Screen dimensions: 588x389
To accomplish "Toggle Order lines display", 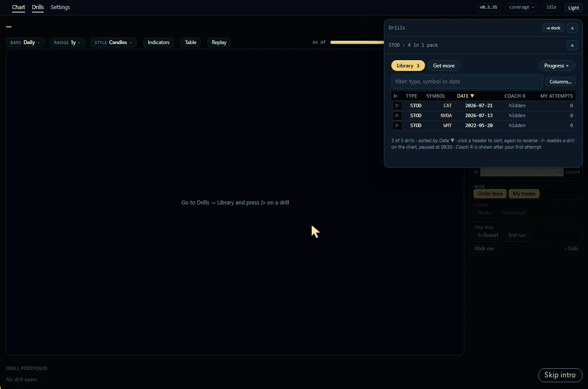I will click(x=490, y=194).
